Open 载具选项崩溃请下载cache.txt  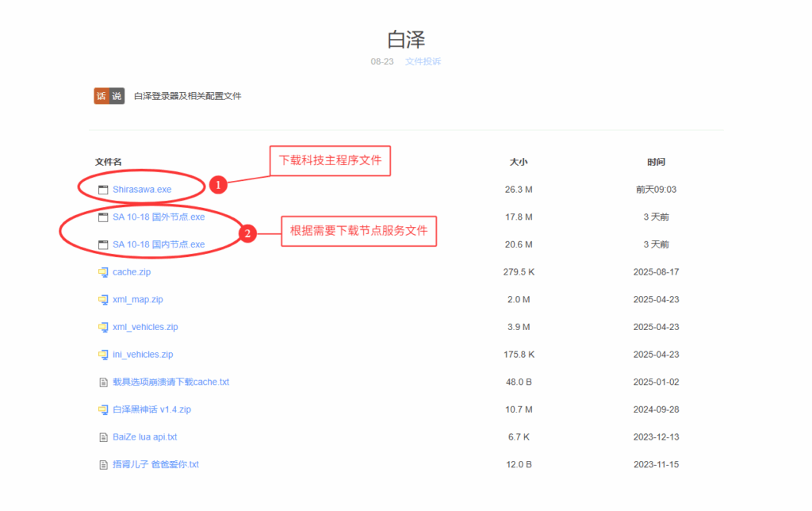pyautogui.click(x=170, y=382)
